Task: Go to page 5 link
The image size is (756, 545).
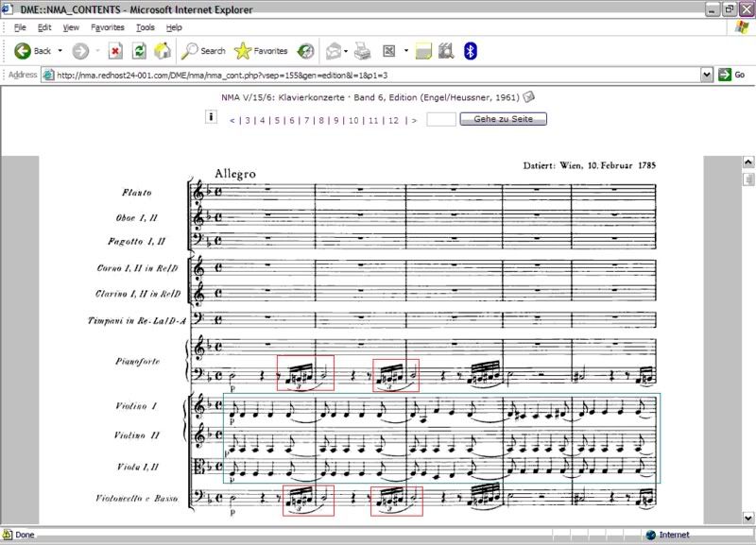Action: click(x=277, y=121)
